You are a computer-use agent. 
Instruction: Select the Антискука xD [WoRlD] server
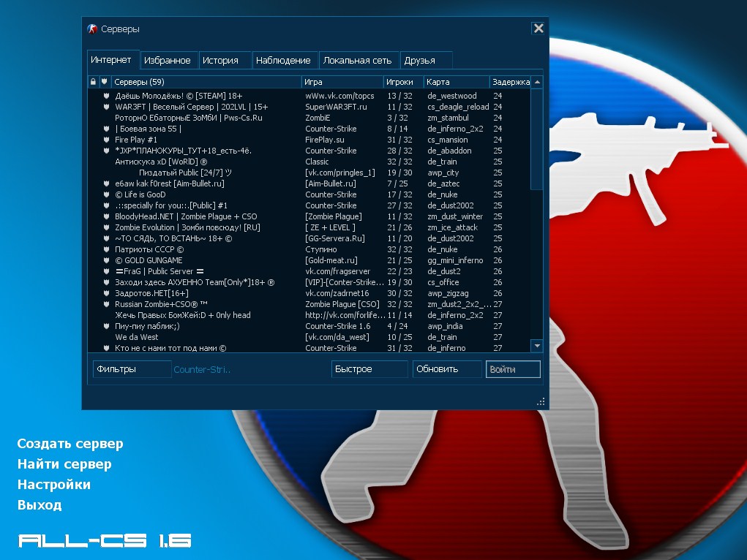(309, 162)
